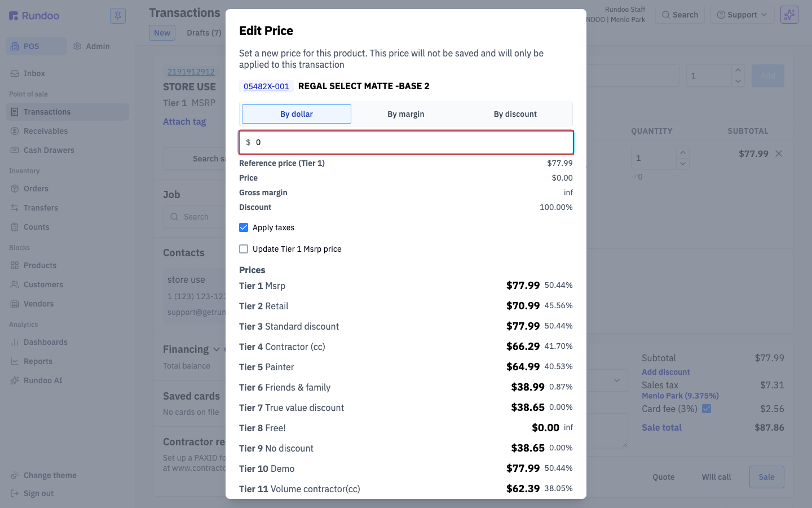Open Rundoo AI in the sidebar
Viewport: 812px width, 508px height.
[68, 380]
